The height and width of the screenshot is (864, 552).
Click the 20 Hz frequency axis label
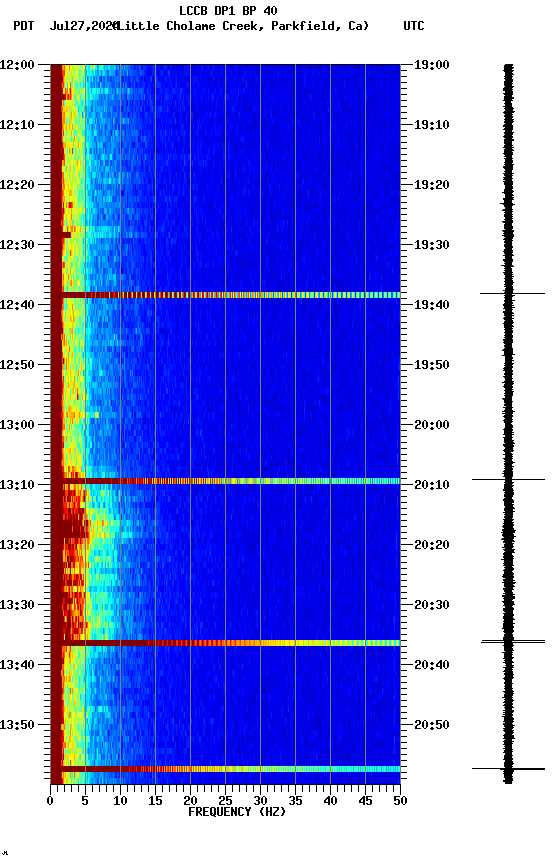click(190, 801)
